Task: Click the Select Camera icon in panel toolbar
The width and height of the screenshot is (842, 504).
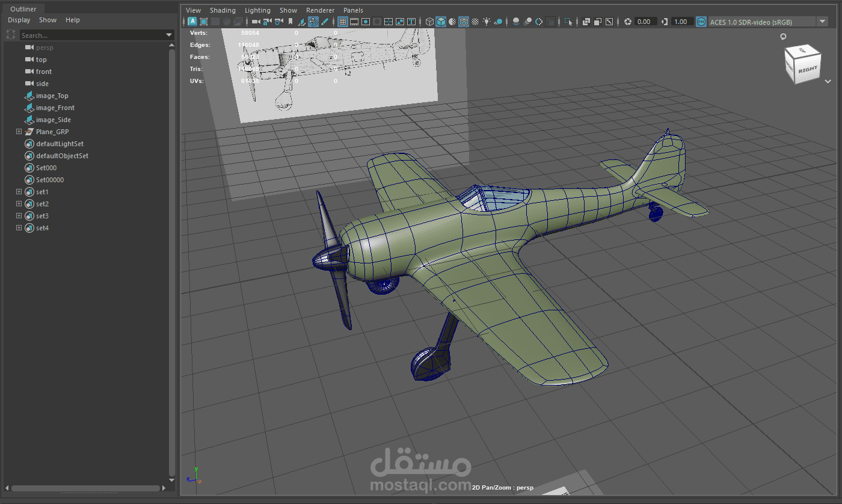Action: 256,22
